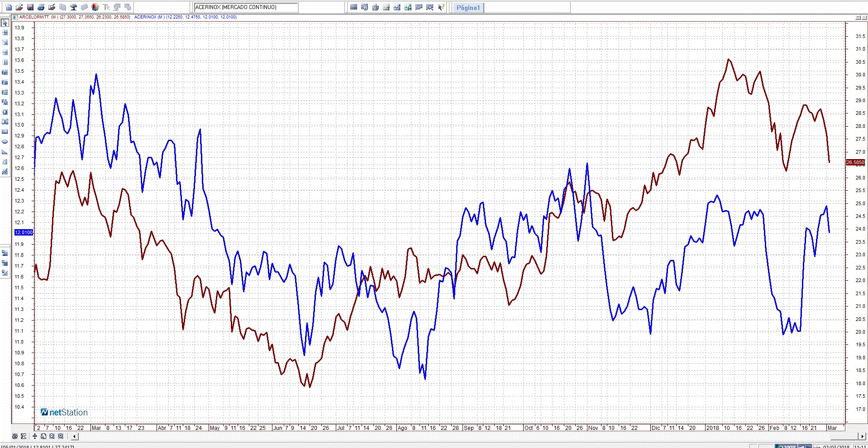This screenshot has width=868, height=448.
Task: Click the blue 12.0100 price marker
Action: (24, 232)
